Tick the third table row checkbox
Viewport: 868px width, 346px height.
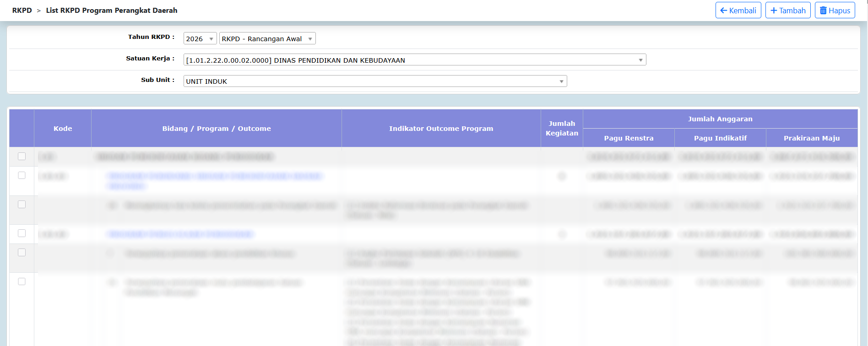click(x=22, y=205)
